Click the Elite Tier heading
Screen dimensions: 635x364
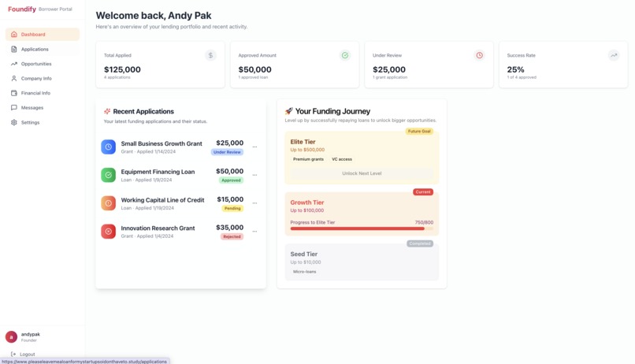[x=303, y=142]
